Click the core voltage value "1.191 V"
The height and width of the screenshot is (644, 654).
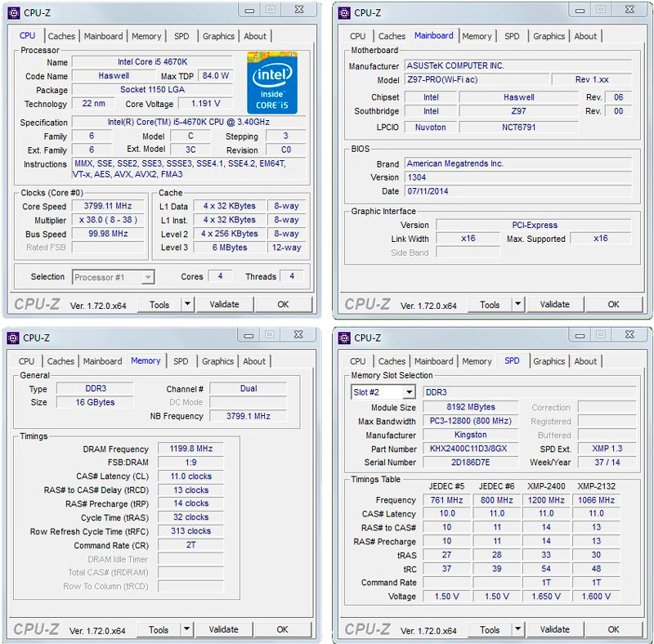pyautogui.click(x=206, y=104)
